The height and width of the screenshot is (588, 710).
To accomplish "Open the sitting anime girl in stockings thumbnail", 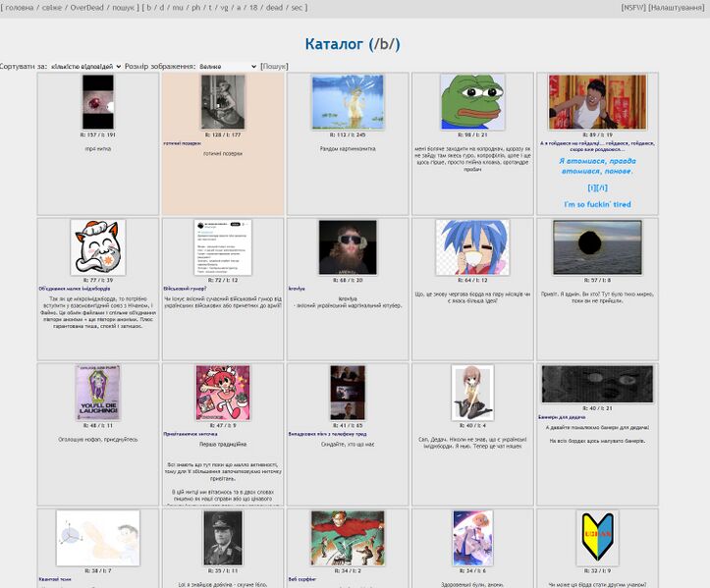I will 472,393.
